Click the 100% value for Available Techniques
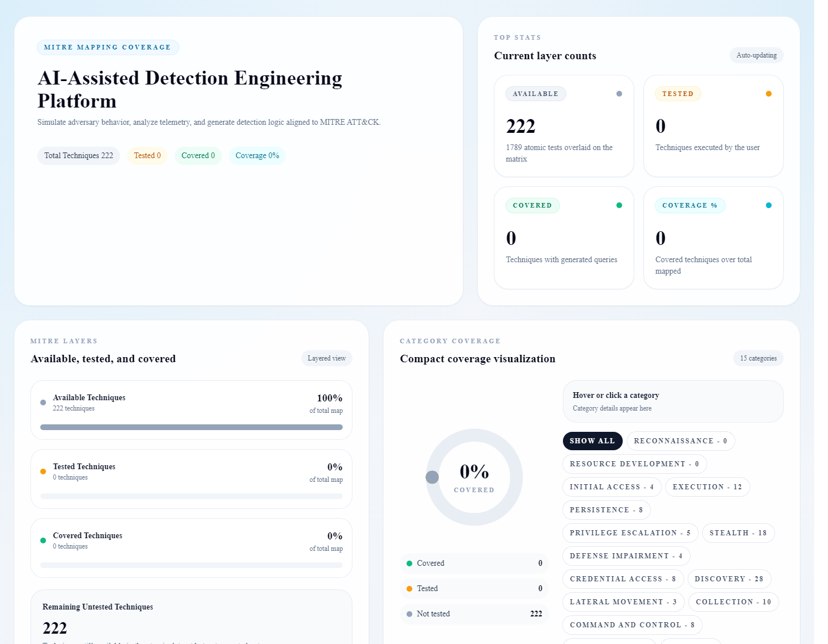Image resolution: width=828 pixels, height=644 pixels. coord(330,398)
